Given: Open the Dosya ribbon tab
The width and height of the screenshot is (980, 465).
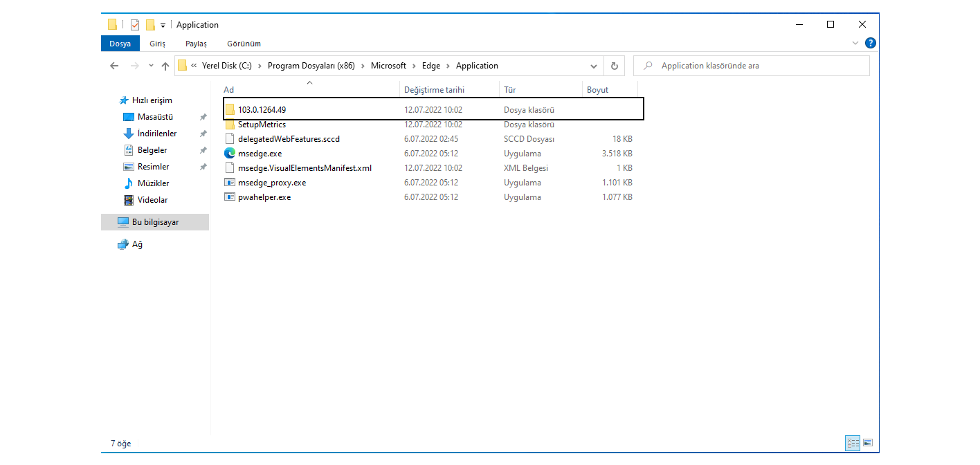Looking at the screenshot, I should pyautogui.click(x=120, y=44).
